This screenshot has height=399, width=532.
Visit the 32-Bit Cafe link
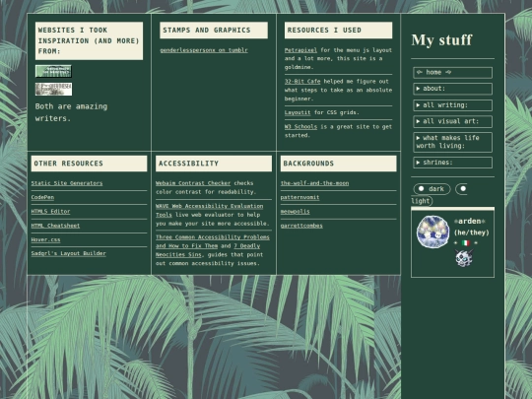302,82
